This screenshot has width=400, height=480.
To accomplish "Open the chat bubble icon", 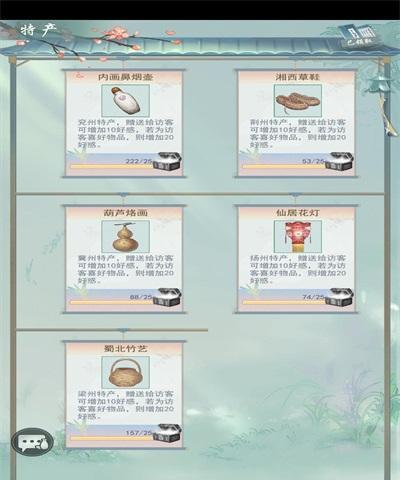I will [x=32, y=442].
